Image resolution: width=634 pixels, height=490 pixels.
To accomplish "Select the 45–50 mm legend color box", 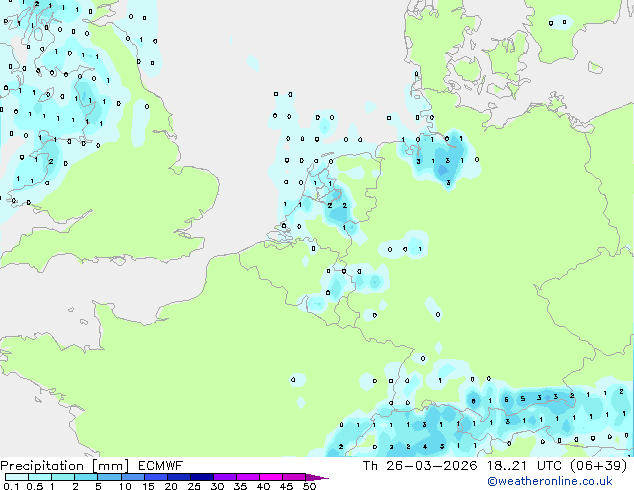I will coord(294,477).
